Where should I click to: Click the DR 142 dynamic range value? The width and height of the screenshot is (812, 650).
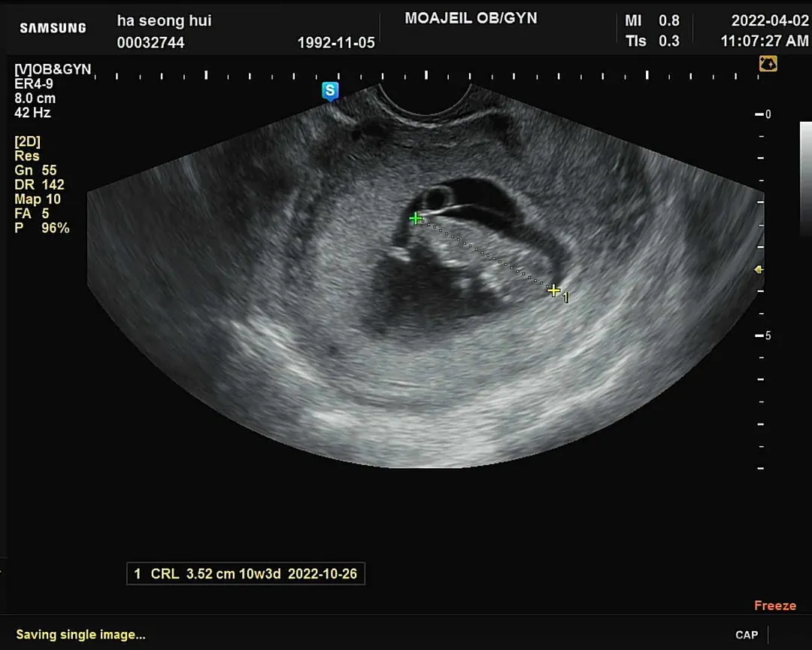[x=39, y=184]
